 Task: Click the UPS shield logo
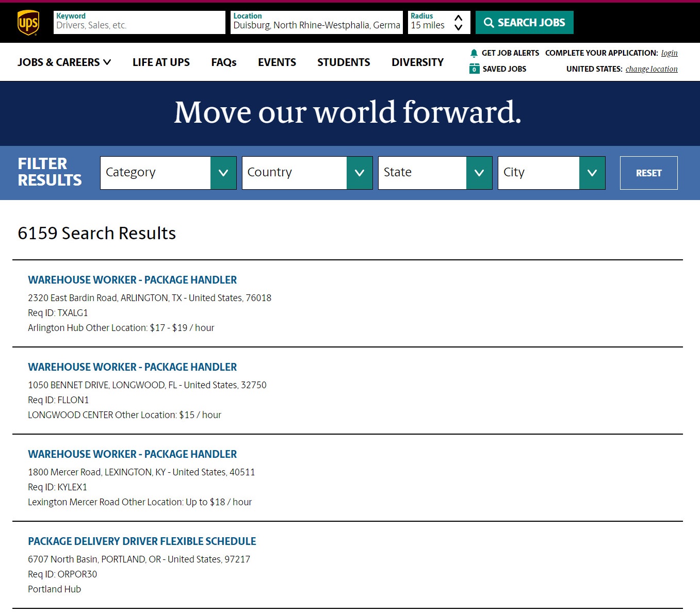coord(28,23)
